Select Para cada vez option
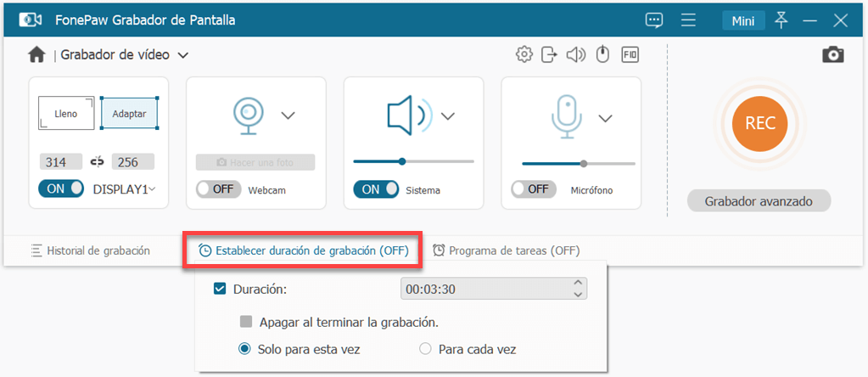 click(x=425, y=349)
